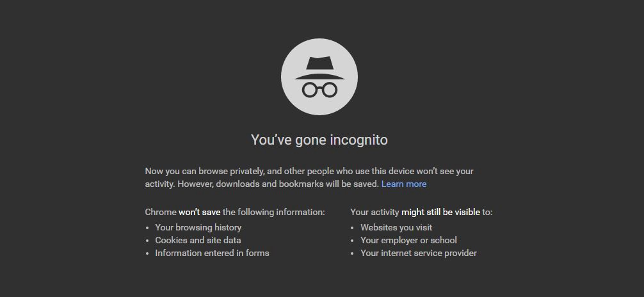This screenshot has height=297, width=644.
Task: Select the "Cookies and site data" list item
Action: click(198, 240)
